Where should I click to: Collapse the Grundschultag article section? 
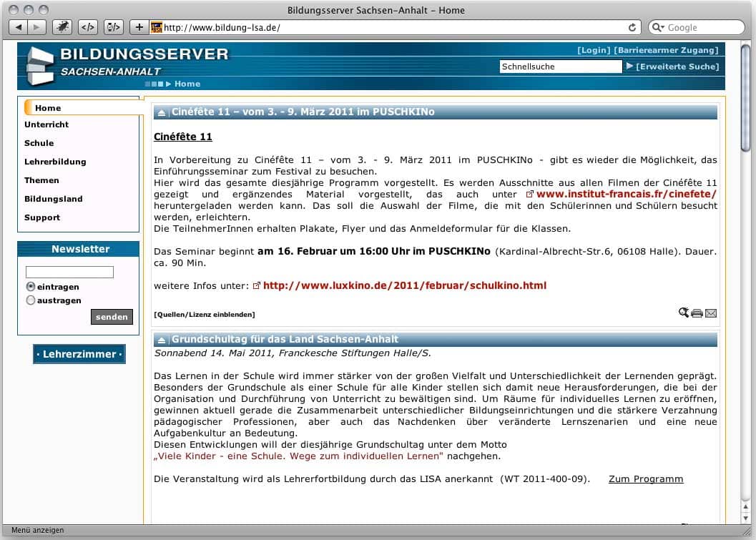(x=162, y=340)
